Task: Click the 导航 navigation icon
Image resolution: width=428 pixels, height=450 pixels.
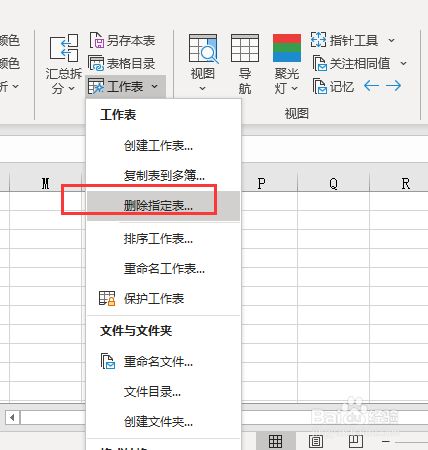Action: (x=245, y=63)
